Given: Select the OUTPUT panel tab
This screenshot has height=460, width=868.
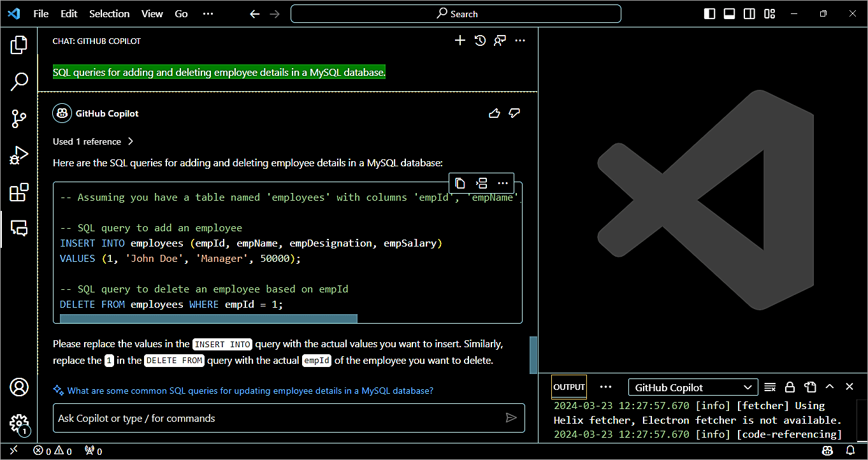Looking at the screenshot, I should [x=568, y=387].
